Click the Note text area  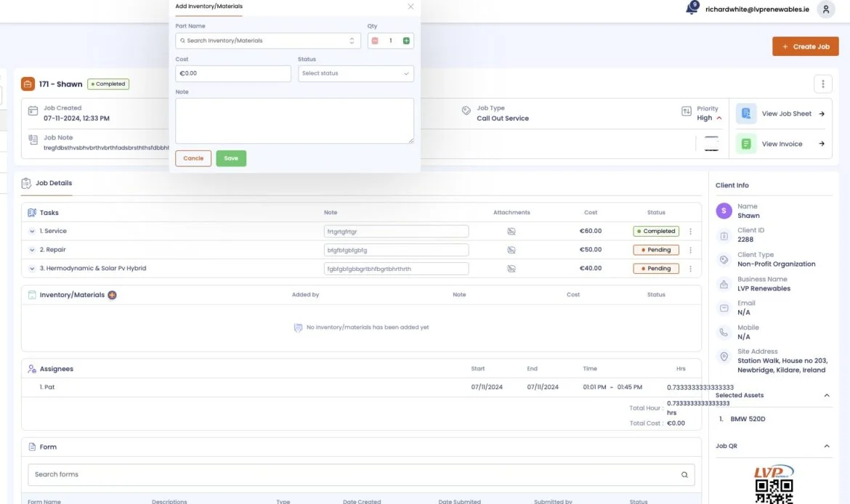tap(294, 121)
